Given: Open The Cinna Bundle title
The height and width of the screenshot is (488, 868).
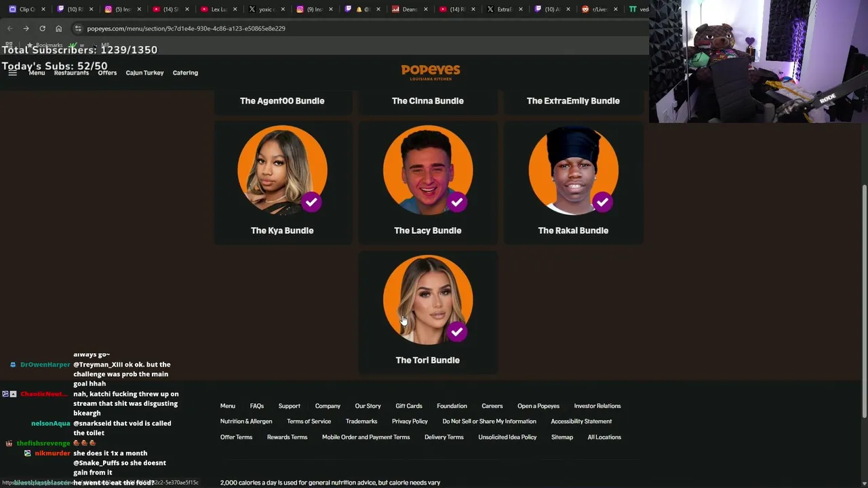Looking at the screenshot, I should (428, 100).
